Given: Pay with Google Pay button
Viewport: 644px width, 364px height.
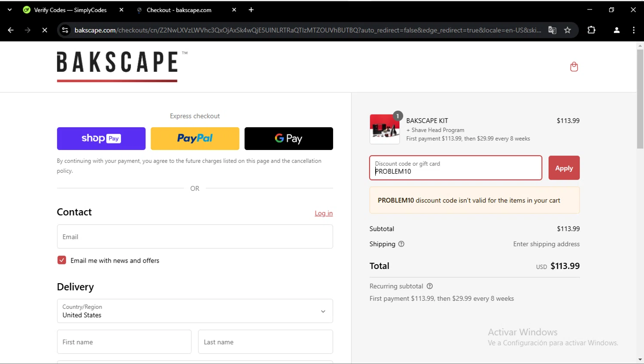Looking at the screenshot, I should point(289,138).
